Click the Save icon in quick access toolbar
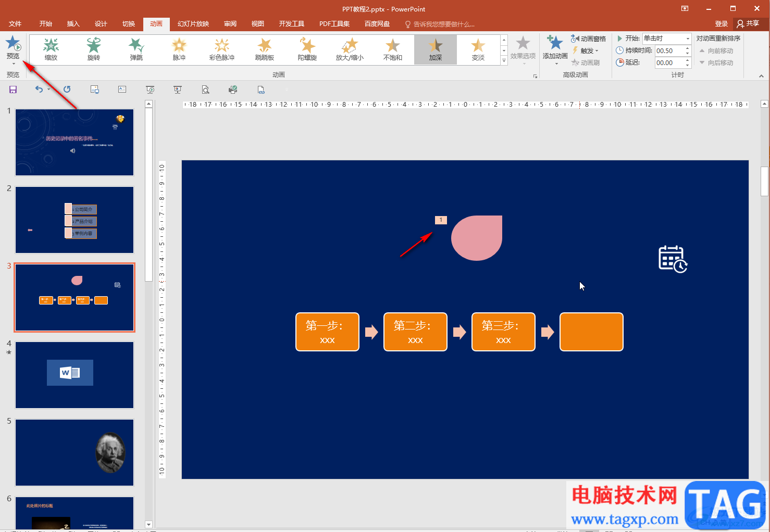The height and width of the screenshot is (532, 770). click(x=13, y=90)
